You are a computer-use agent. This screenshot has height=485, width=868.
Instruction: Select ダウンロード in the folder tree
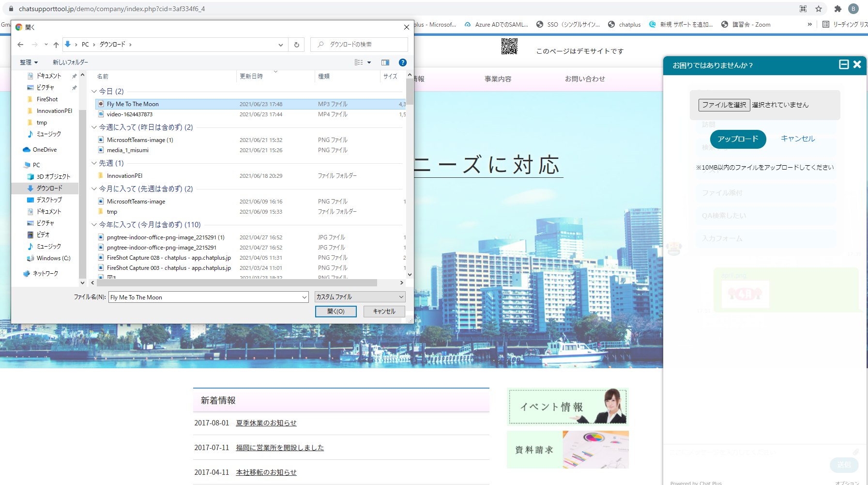point(49,188)
